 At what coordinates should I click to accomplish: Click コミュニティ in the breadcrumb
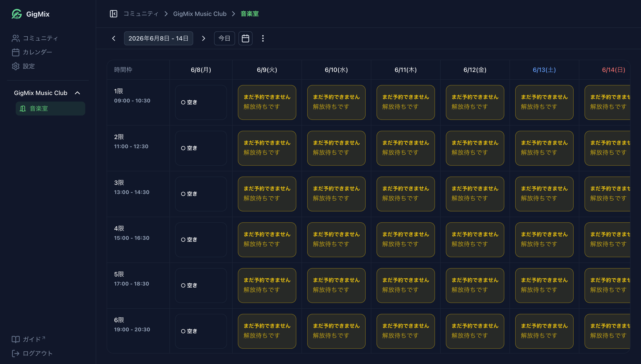coord(141,14)
